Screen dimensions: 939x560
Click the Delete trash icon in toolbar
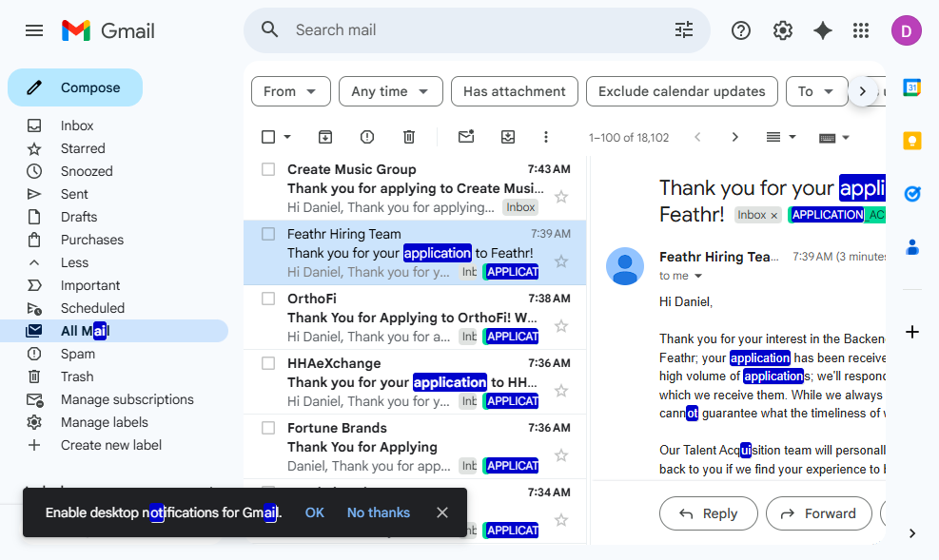click(409, 137)
